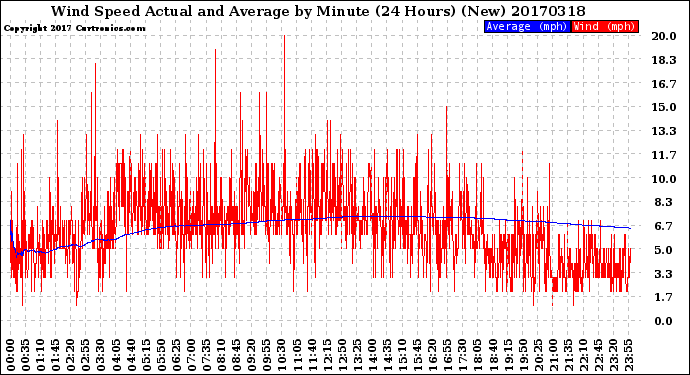This screenshot has height=375, width=690.
Task: Click the 00:35 time label
Action: (26, 355)
